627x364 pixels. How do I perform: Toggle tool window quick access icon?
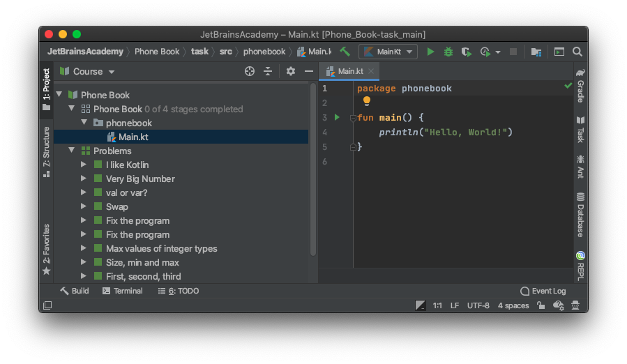[x=47, y=305]
